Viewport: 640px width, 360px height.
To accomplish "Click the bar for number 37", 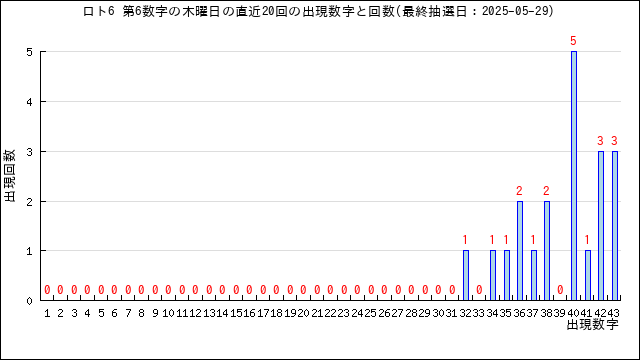I will pyautogui.click(x=533, y=276).
